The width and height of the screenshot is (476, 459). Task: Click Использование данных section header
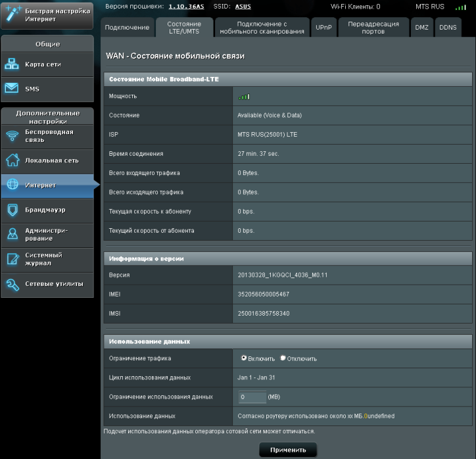(x=288, y=341)
